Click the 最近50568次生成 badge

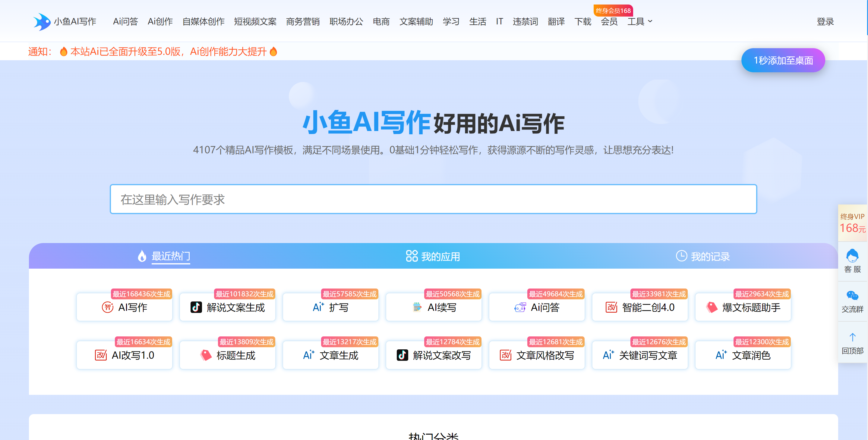click(453, 294)
